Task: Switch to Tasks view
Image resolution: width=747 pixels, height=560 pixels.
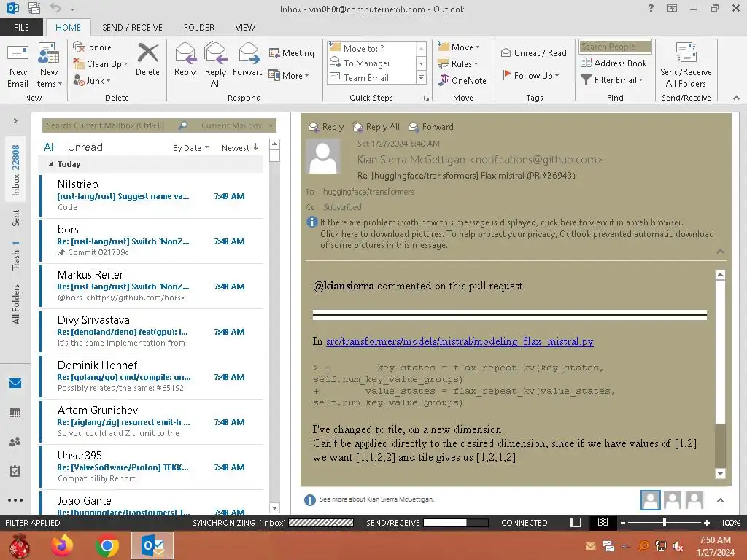Action: [x=15, y=471]
